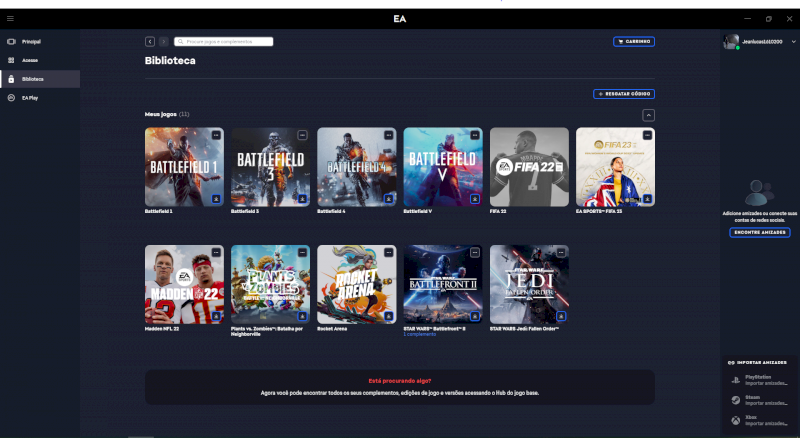Open the options menu on Rocket Arena
Image resolution: width=800 pixels, height=438 pixels.
(x=389, y=252)
